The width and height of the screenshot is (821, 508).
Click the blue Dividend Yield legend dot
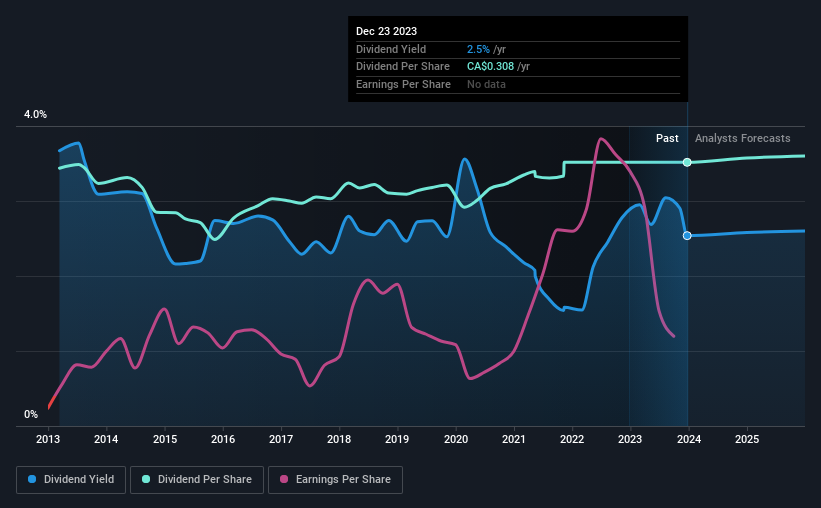32,479
